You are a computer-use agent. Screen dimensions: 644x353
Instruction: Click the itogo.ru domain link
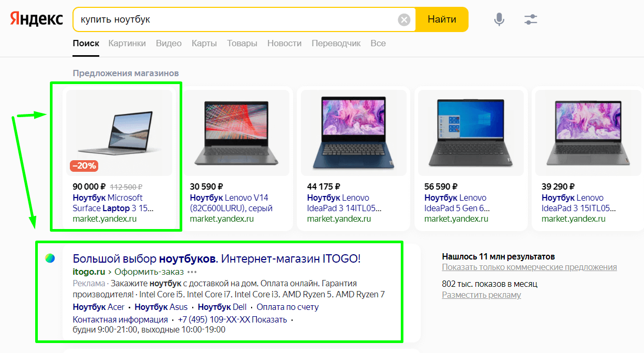(89, 272)
